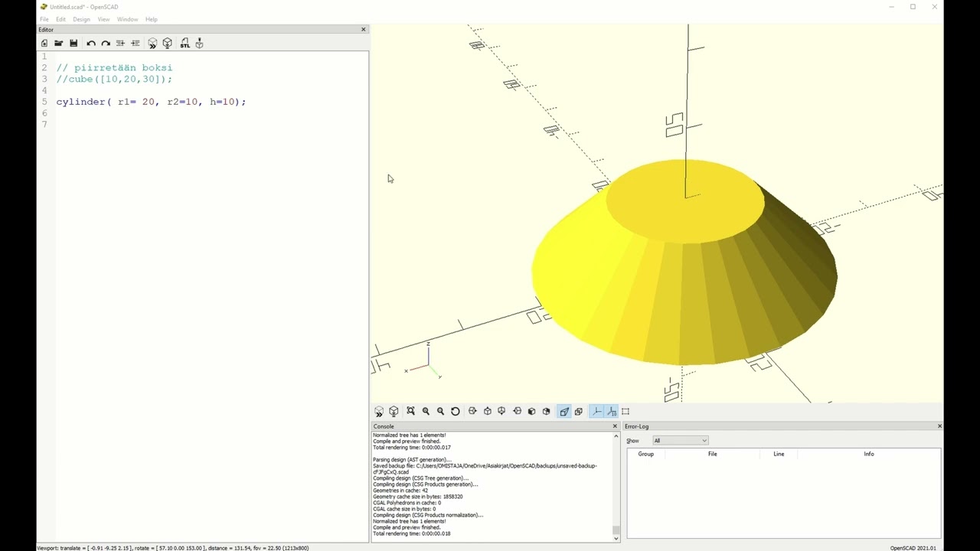Click the Send to 3D print icon
Image resolution: width=980 pixels, height=551 pixels.
[x=199, y=44]
